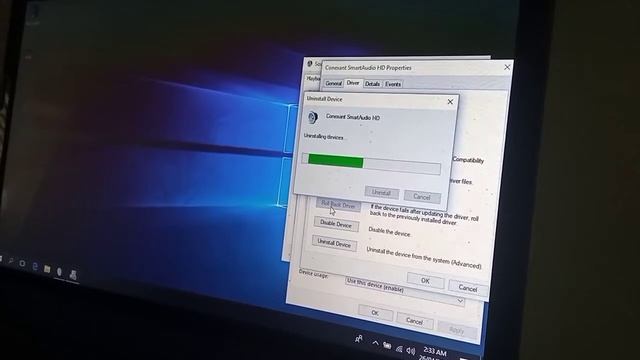The width and height of the screenshot is (640, 360).
Task: Open File Explorer from the taskbar
Action: click(x=47, y=269)
